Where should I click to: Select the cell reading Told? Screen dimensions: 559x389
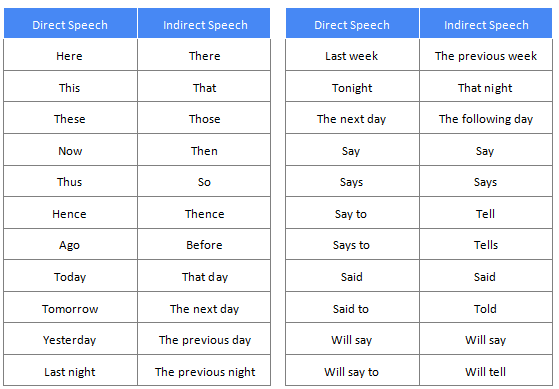coord(486,308)
